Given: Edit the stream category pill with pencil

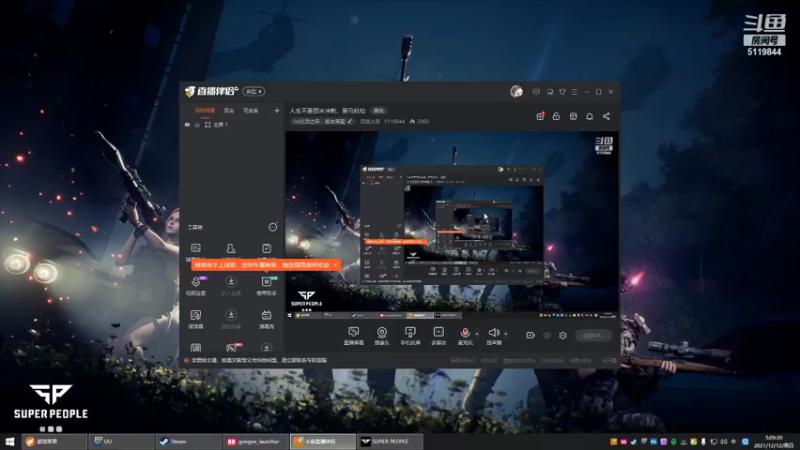Looking at the screenshot, I should [322, 121].
